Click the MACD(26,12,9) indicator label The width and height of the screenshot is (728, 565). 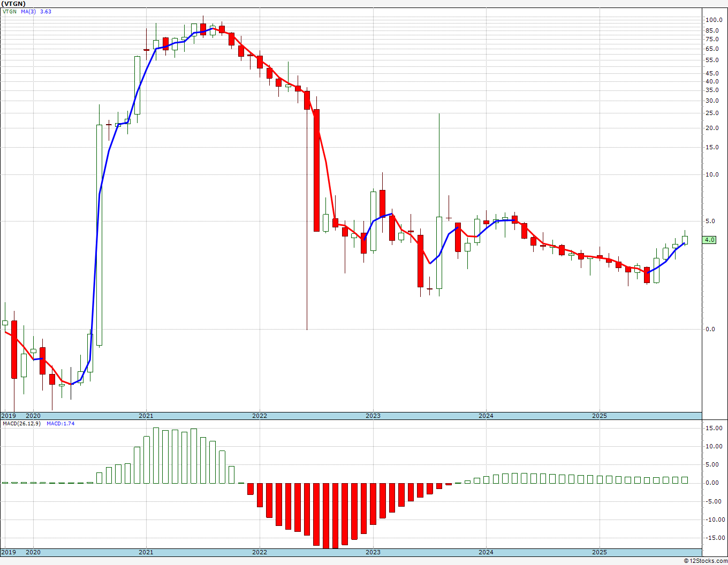click(x=20, y=423)
